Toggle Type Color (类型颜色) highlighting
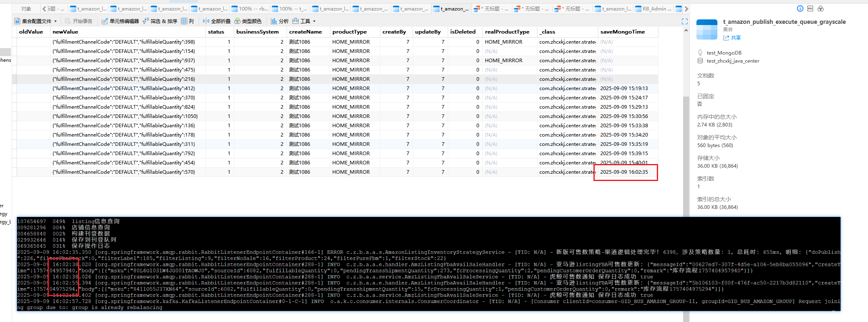The width and height of the screenshot is (868, 322). [x=248, y=21]
